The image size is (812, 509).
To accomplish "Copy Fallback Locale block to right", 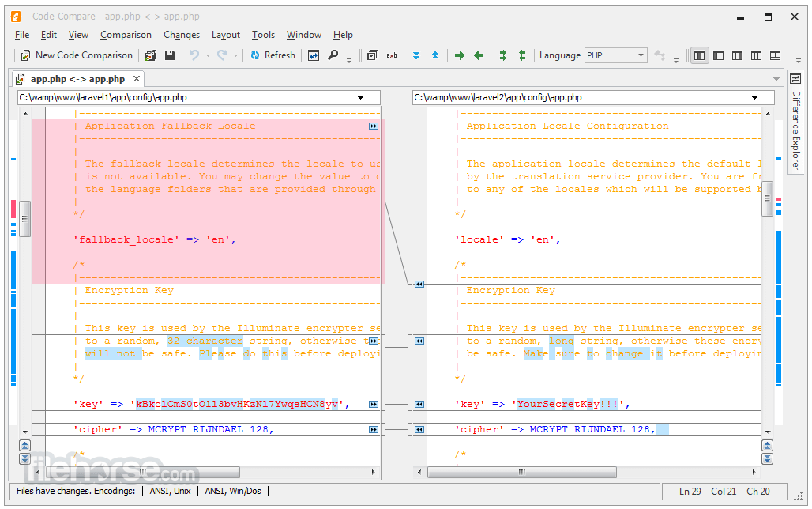I will point(374,126).
